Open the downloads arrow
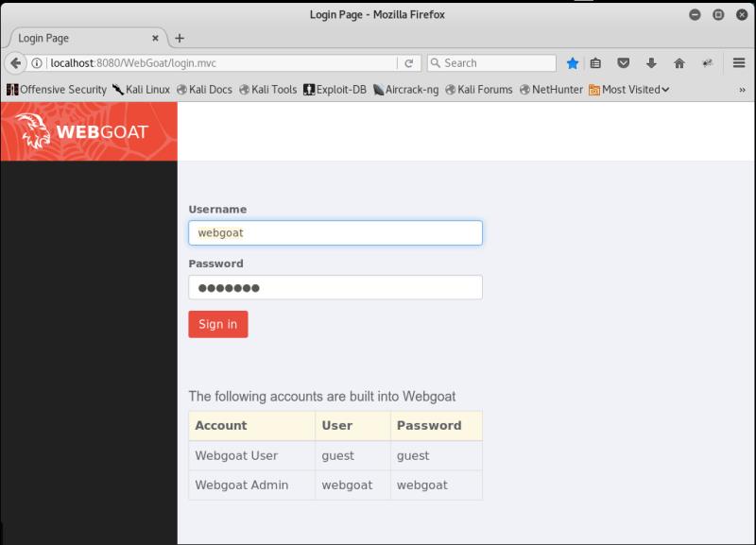756x545 pixels. pos(651,63)
